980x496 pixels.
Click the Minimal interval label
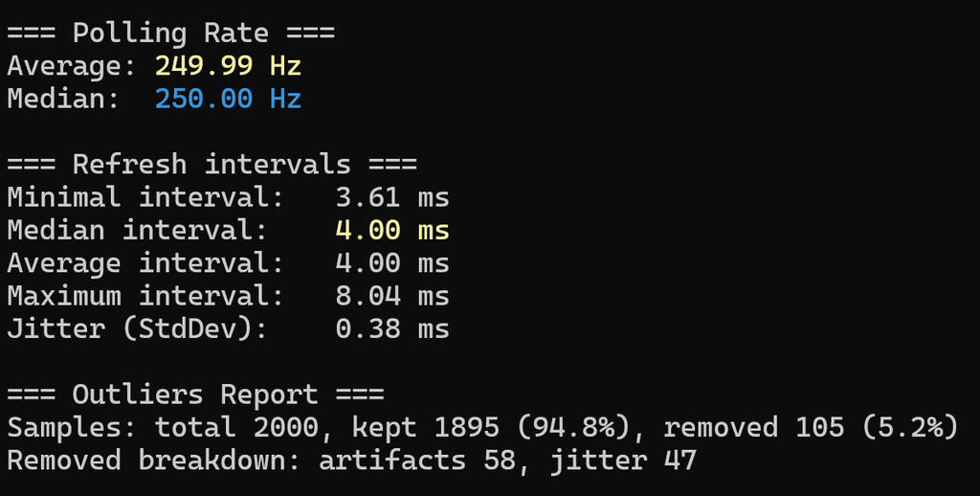tap(145, 197)
